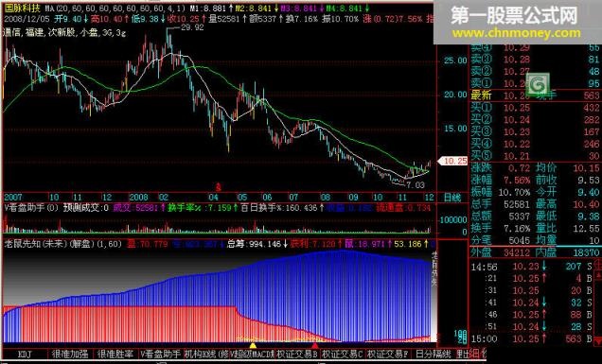Viewport: 602px width, 364px height.
Task: Open the 机构K线 indicator tab
Action: 205,354
